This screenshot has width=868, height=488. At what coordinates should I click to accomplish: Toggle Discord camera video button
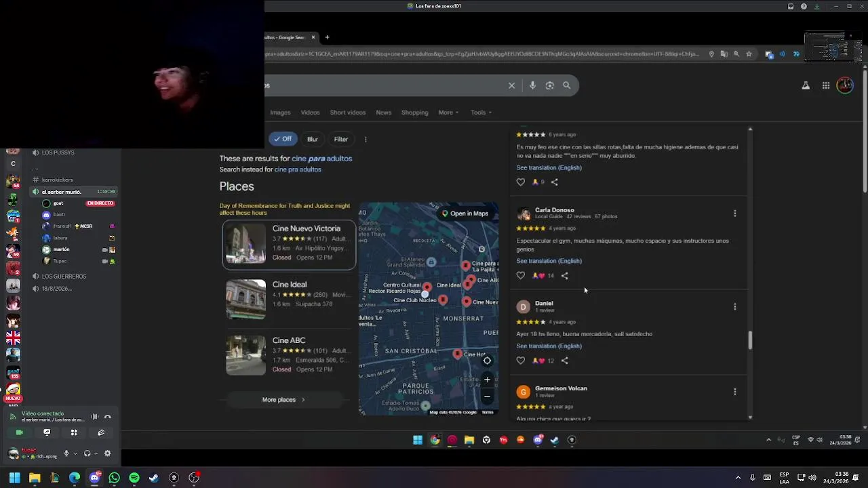click(20, 432)
